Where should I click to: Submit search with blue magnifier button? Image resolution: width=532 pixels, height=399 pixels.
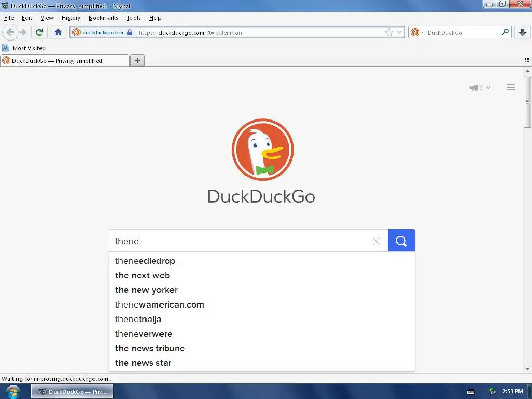tap(401, 241)
